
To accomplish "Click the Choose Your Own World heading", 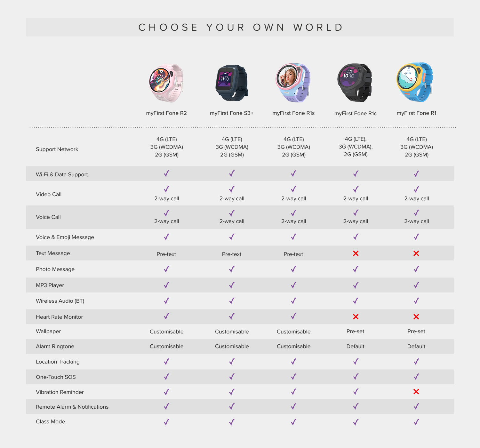I will pyautogui.click(x=240, y=28).
